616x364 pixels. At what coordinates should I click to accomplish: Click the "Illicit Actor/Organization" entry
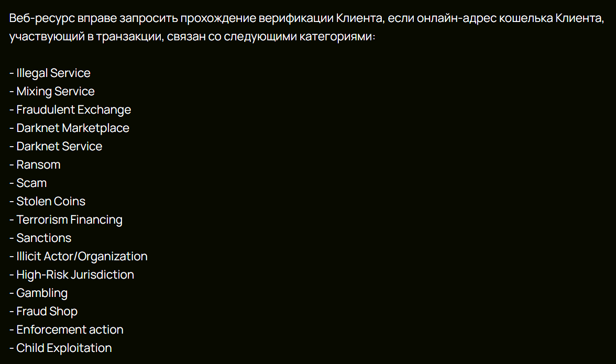click(82, 257)
